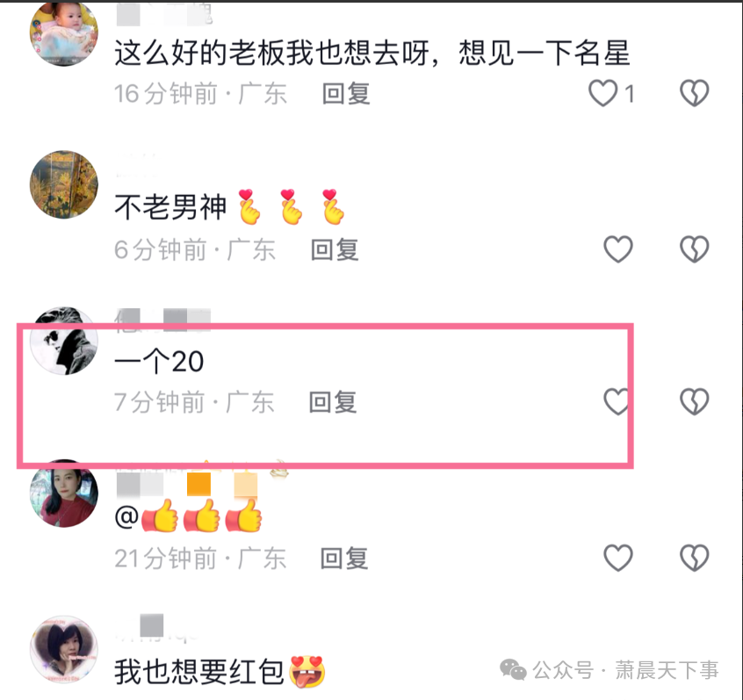Open the yellow floral avatar profile
743x700 pixels.
(x=64, y=184)
